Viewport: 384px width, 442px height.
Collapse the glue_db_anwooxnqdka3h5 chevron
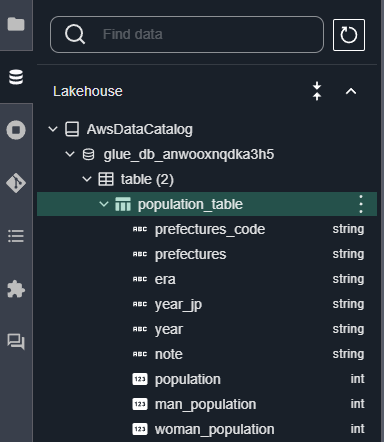click(x=70, y=154)
